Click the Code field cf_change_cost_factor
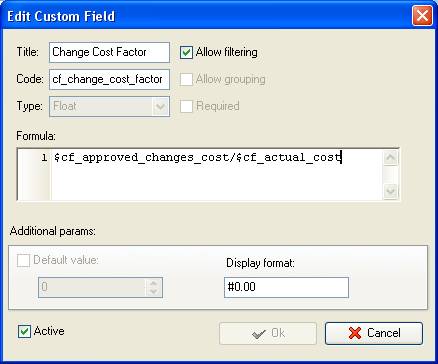The height and width of the screenshot is (364, 438). point(109,79)
